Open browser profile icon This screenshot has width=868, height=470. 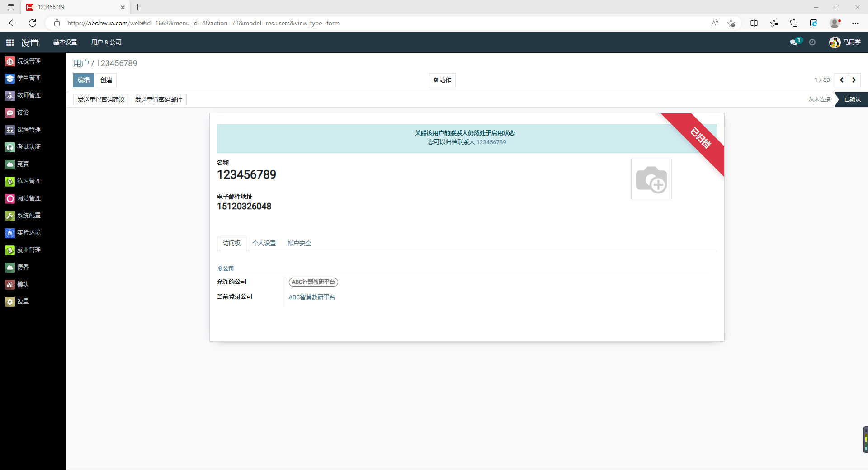coord(835,23)
